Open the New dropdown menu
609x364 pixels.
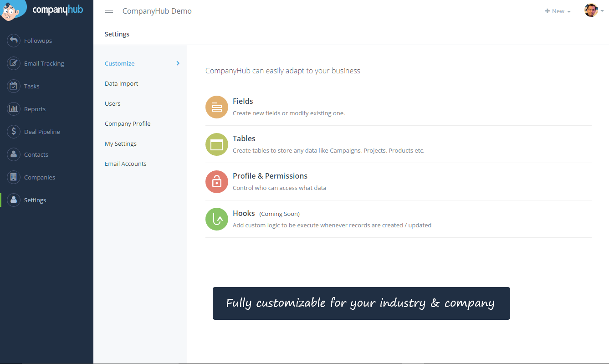[558, 11]
